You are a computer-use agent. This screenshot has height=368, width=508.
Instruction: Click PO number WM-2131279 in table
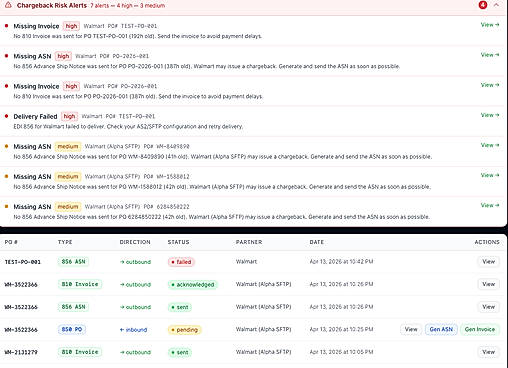tap(21, 352)
